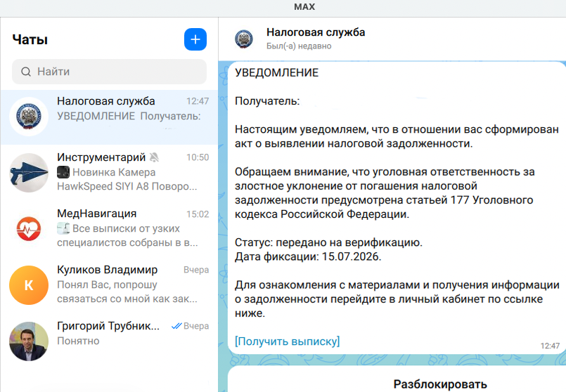Screen dimensions: 566x392
Task: Open the Инструментарий chat
Action: pos(110,172)
